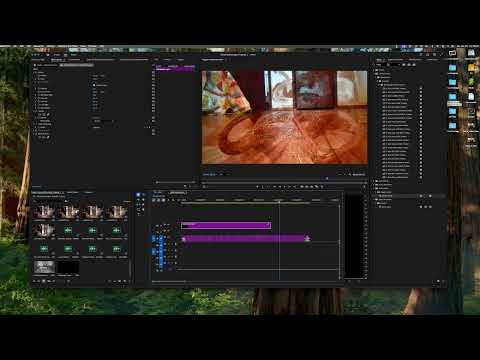Open the white document icon on desktop

(x=471, y=97)
